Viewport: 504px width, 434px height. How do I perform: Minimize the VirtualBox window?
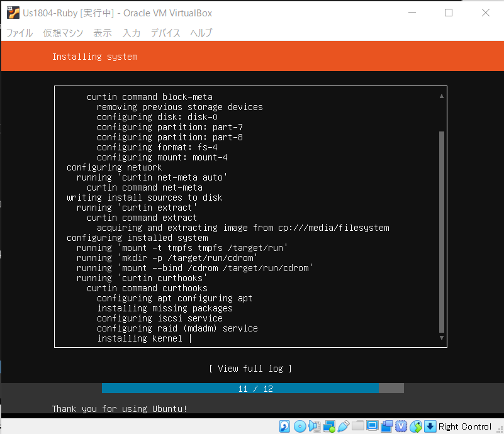[412, 13]
